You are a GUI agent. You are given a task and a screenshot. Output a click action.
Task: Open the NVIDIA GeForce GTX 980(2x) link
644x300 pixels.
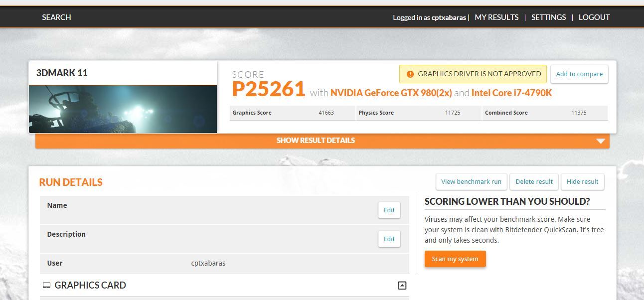[x=391, y=93]
